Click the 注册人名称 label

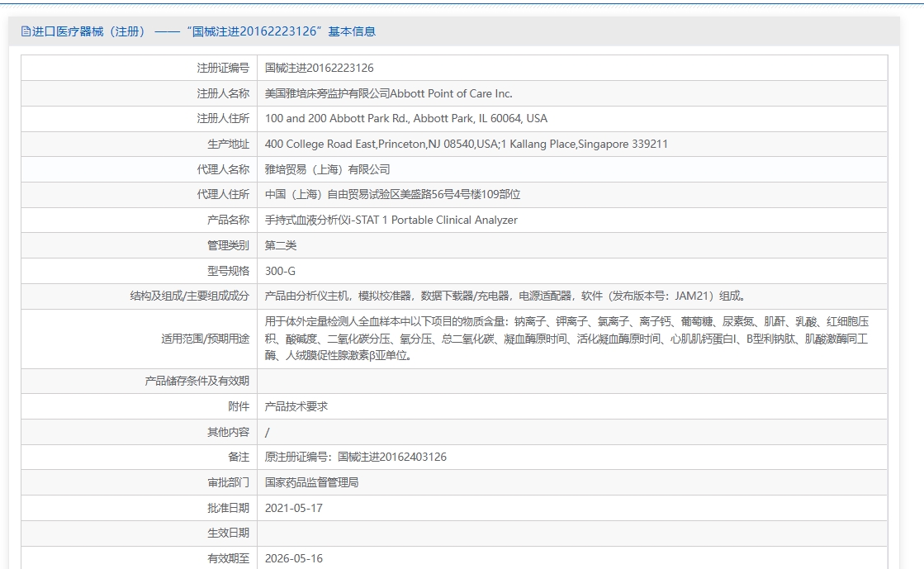(x=223, y=93)
